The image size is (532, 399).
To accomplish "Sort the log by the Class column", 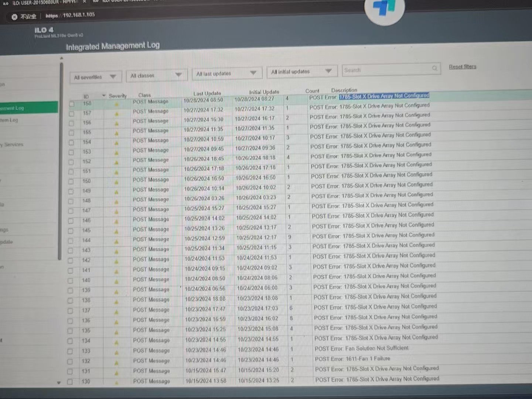I will (144, 95).
